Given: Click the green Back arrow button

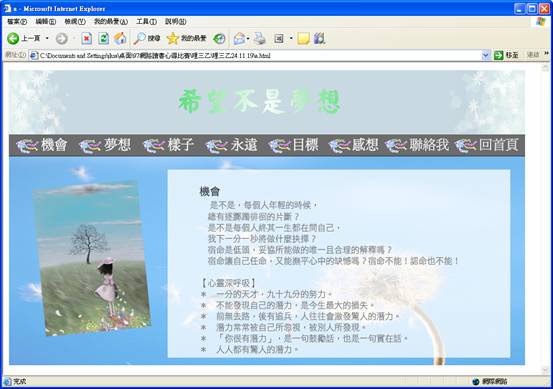Looking at the screenshot, I should point(13,38).
